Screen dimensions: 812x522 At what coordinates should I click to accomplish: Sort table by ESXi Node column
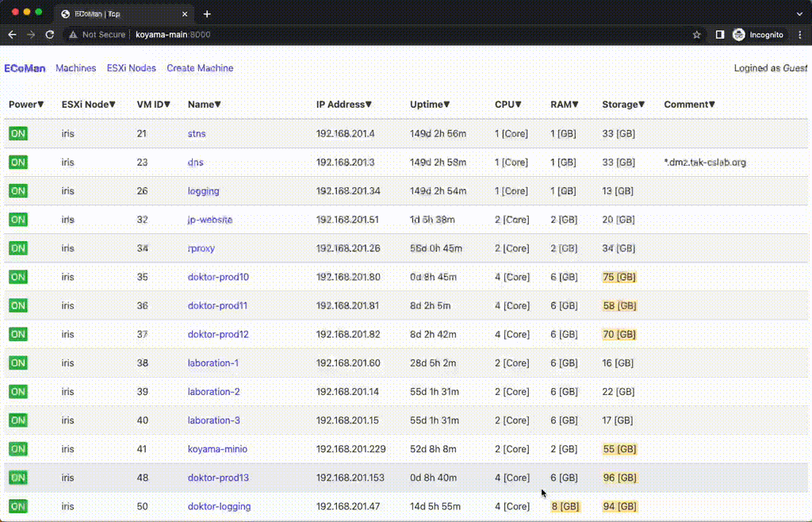(89, 105)
